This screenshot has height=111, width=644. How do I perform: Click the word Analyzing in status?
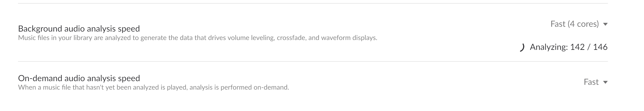[548, 47]
